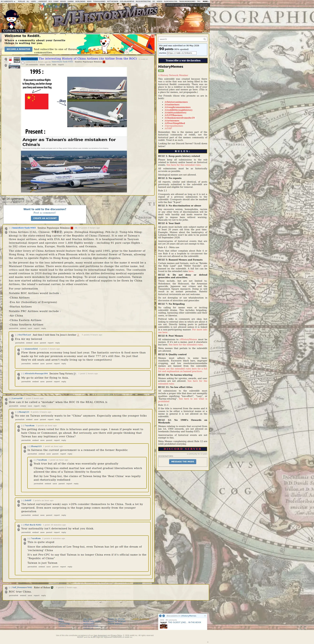Open the reddit premium footer link

click(140, 619)
